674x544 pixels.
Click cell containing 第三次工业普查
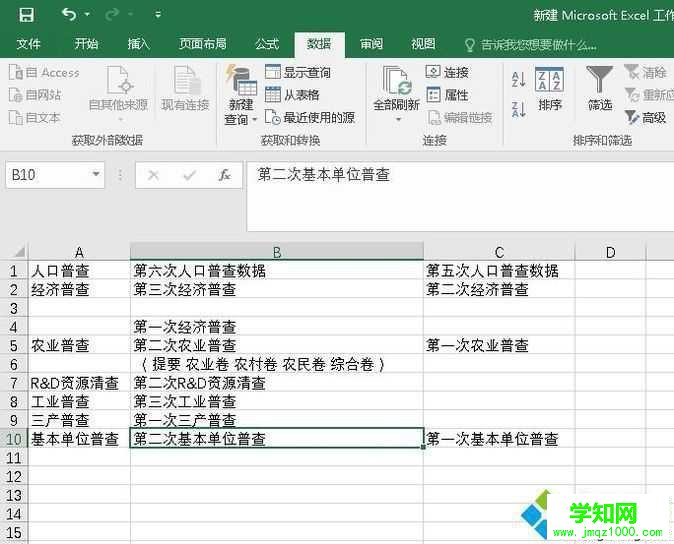click(277, 401)
